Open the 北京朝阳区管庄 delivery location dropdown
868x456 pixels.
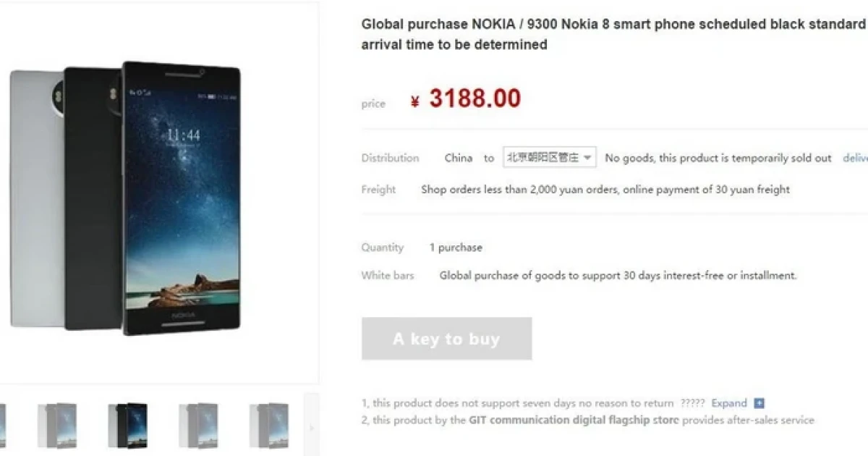click(550, 157)
